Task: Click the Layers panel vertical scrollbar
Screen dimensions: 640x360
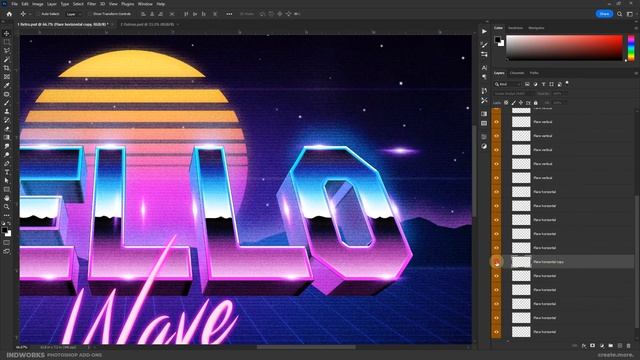Action: coord(638,261)
